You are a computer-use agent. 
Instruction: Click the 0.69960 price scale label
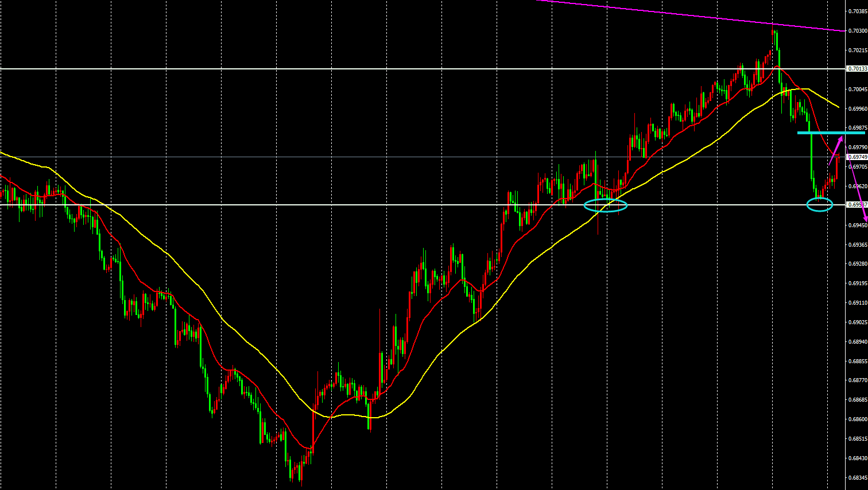(x=857, y=108)
